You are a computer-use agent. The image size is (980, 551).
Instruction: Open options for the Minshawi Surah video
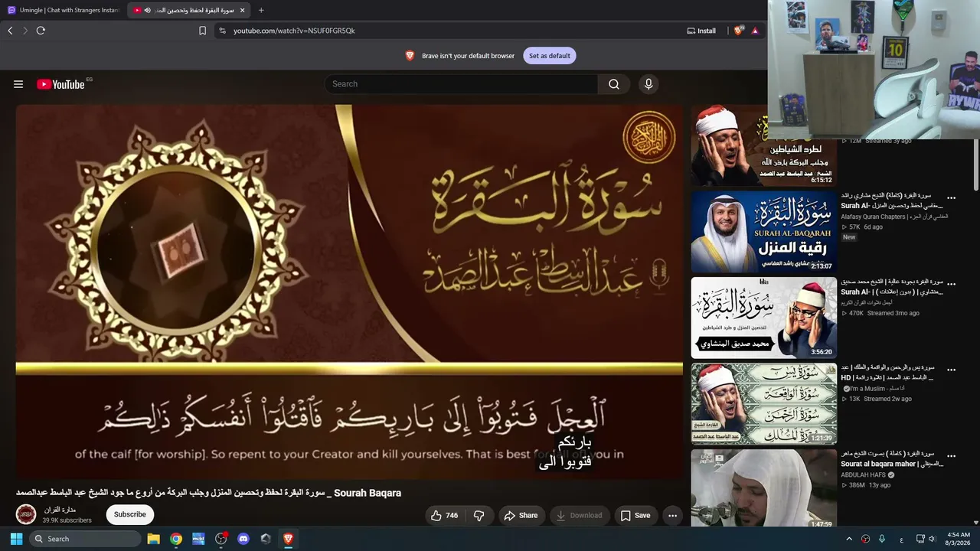[952, 285]
